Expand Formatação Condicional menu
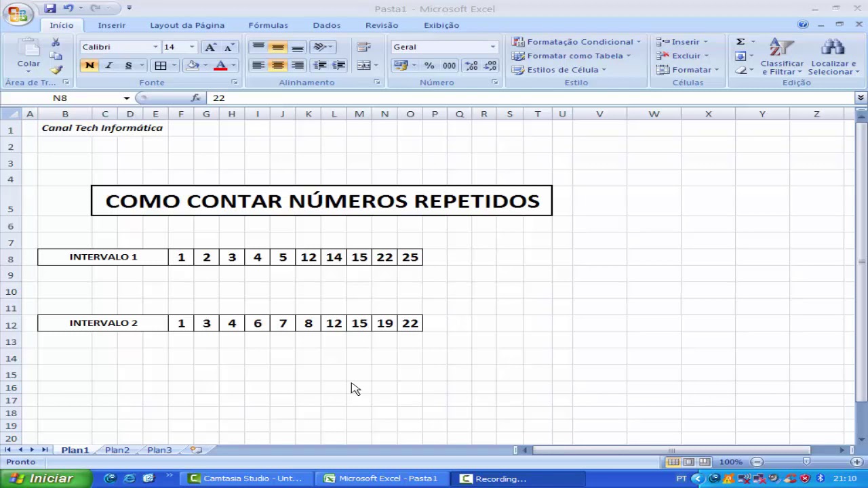This screenshot has height=488, width=868. coord(576,42)
